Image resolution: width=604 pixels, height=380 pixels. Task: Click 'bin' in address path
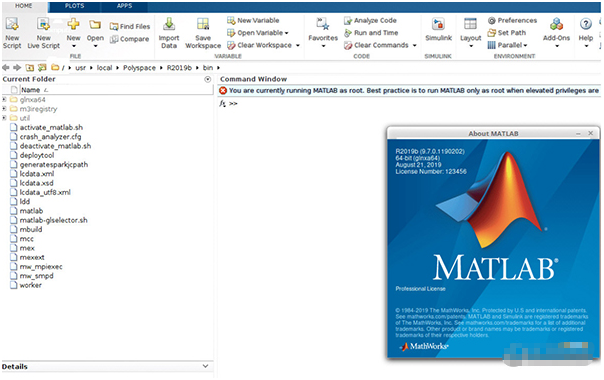208,68
